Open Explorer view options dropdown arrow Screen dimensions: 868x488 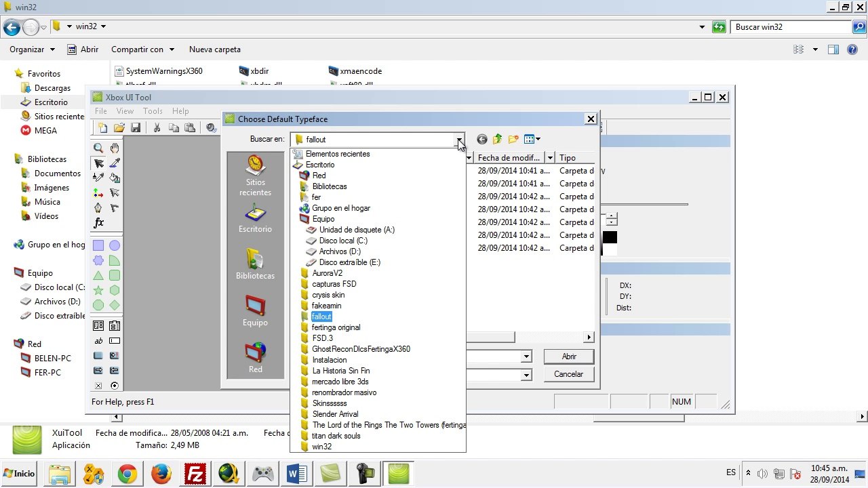815,49
